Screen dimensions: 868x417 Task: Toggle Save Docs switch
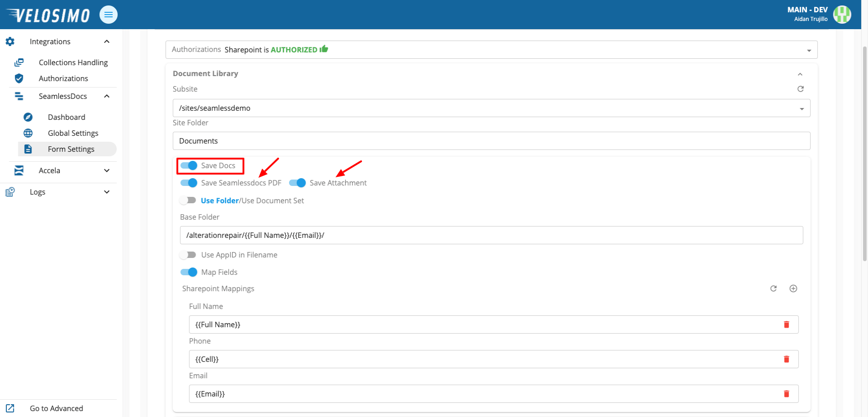pyautogui.click(x=189, y=165)
